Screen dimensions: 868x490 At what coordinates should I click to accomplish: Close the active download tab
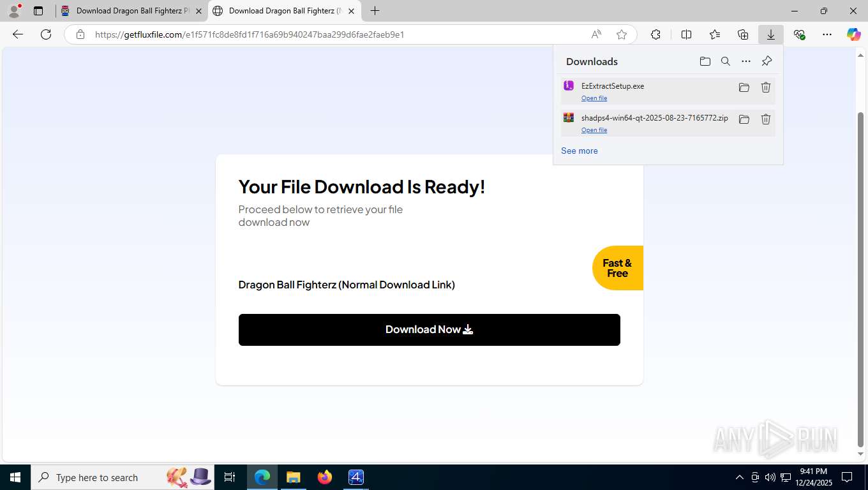tap(351, 11)
